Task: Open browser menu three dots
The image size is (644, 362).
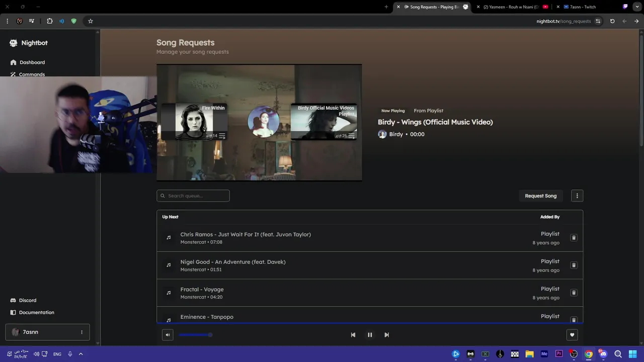Action: (x=7, y=21)
